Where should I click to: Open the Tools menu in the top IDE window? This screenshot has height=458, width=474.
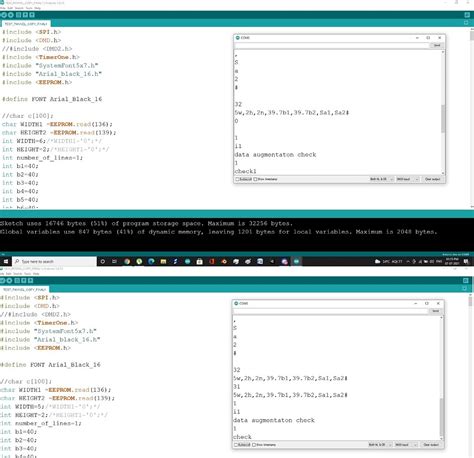pos(29,8)
